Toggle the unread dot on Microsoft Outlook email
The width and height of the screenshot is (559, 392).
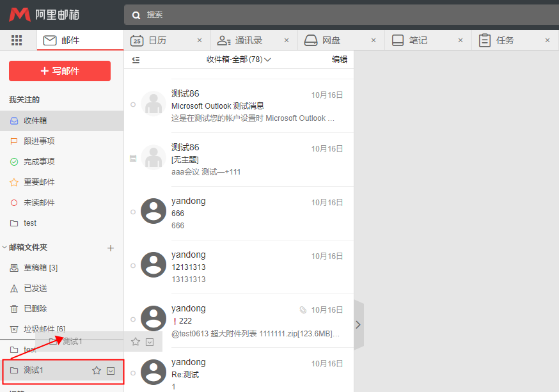click(132, 104)
